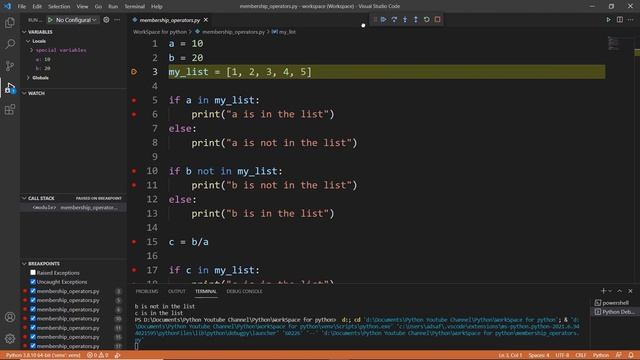Select the Run and Debug activity icon
The image size is (640, 360).
click(x=10, y=88)
